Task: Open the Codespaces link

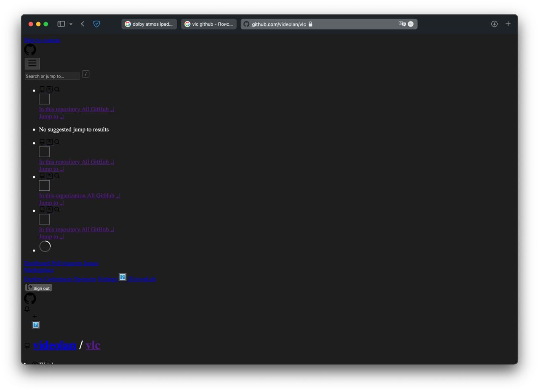Action: pyautogui.click(x=59, y=279)
